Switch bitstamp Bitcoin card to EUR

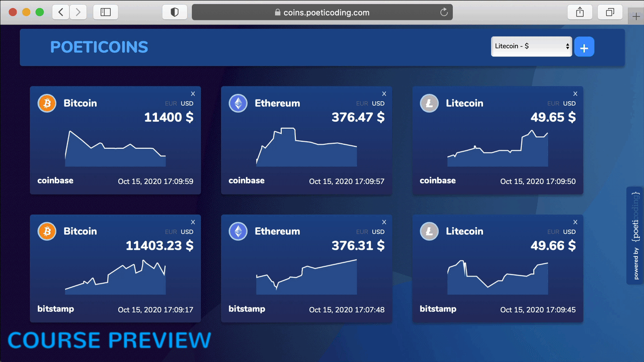[171, 232]
